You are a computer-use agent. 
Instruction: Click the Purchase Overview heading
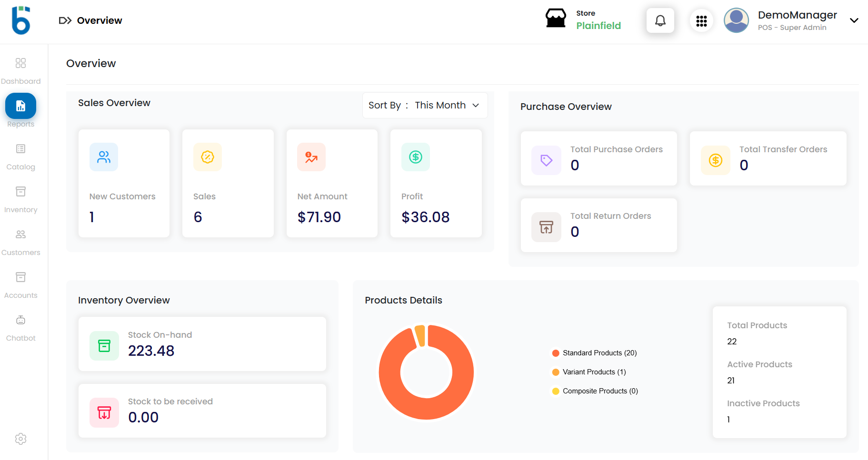(566, 107)
